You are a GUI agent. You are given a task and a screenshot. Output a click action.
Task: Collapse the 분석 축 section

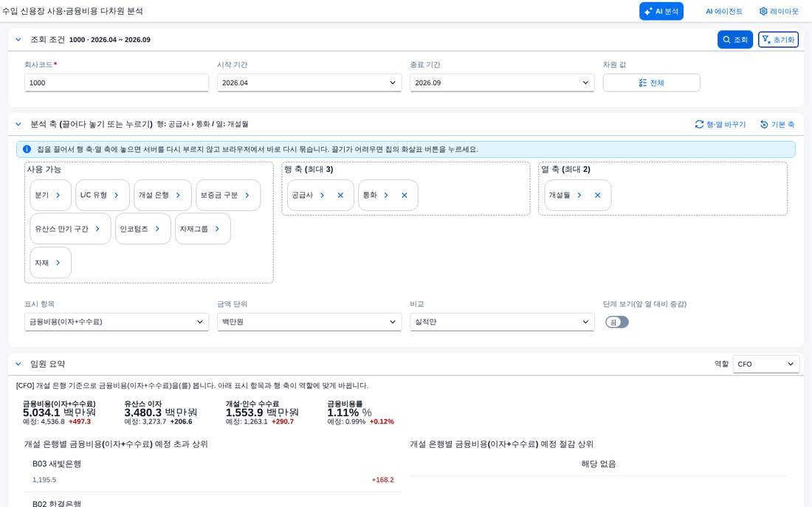(x=18, y=124)
